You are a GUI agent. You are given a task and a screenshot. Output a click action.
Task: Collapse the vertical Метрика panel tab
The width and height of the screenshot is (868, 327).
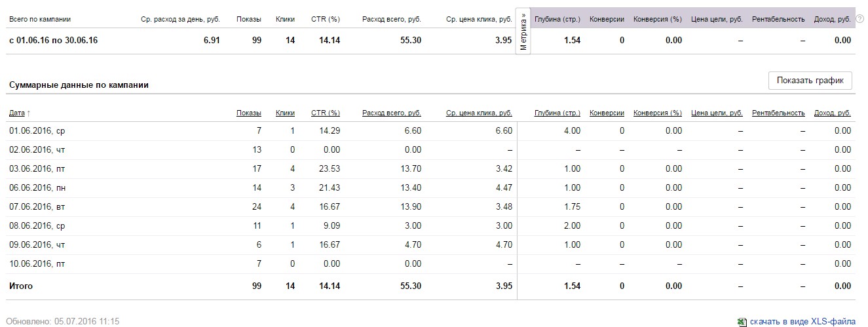[523, 31]
